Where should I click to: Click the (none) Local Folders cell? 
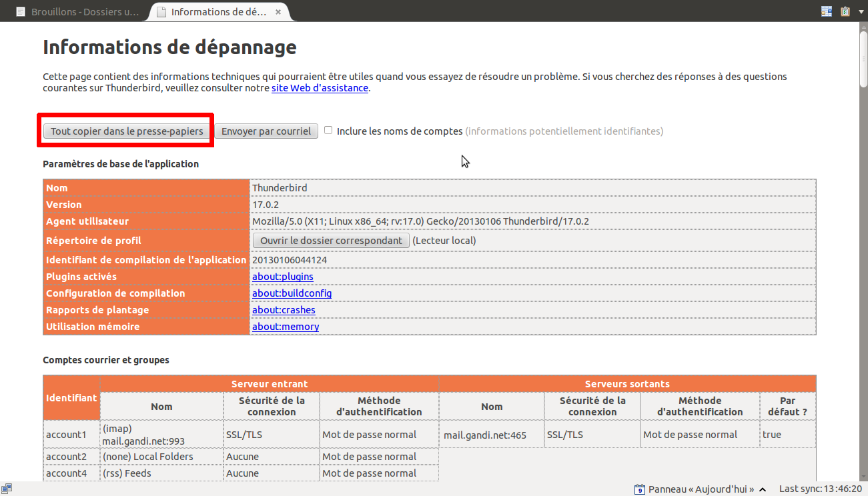161,457
